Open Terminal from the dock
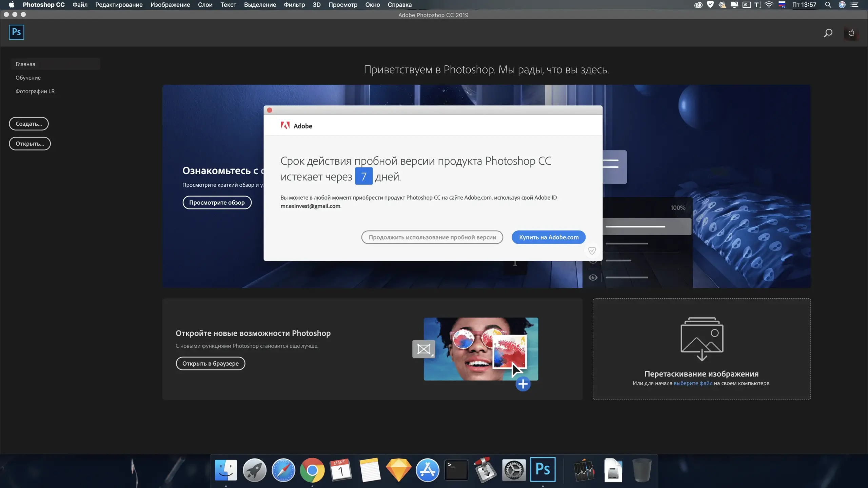The height and width of the screenshot is (488, 868). [x=456, y=470]
